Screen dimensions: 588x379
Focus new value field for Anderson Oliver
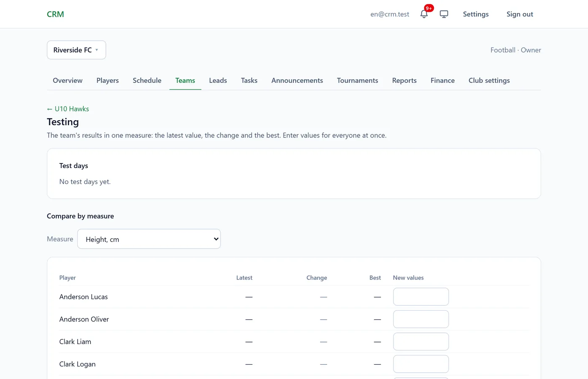point(421,319)
